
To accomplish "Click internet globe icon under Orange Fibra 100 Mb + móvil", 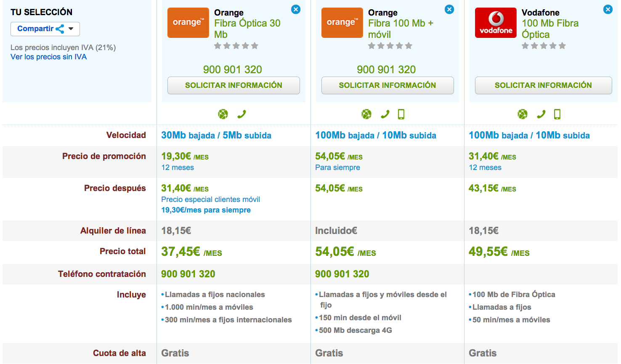I will coord(366,114).
